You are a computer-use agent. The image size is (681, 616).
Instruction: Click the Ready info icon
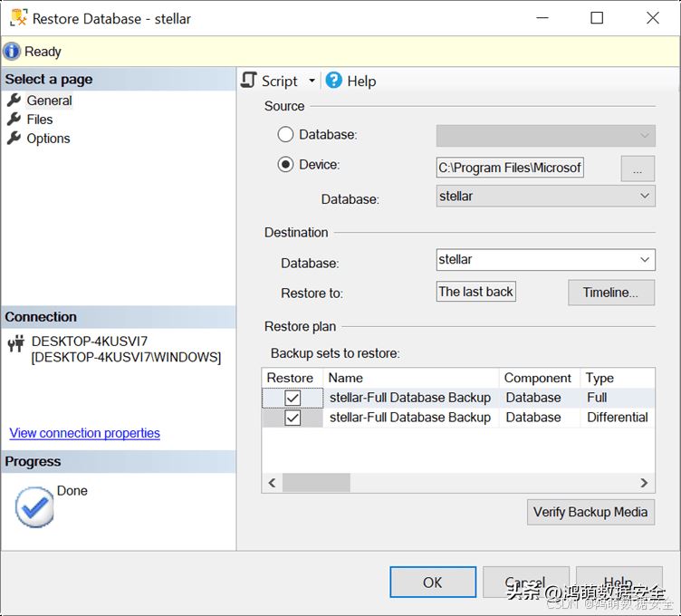click(x=12, y=52)
